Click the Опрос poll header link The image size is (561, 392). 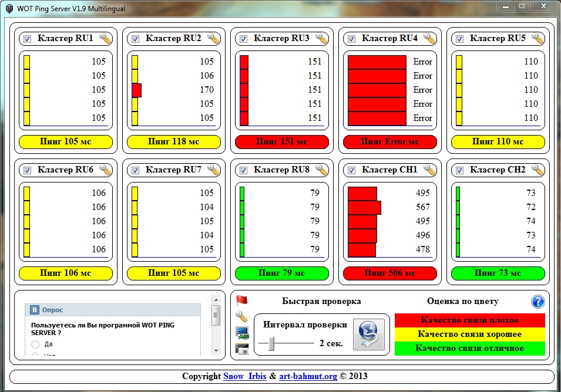[x=53, y=310]
